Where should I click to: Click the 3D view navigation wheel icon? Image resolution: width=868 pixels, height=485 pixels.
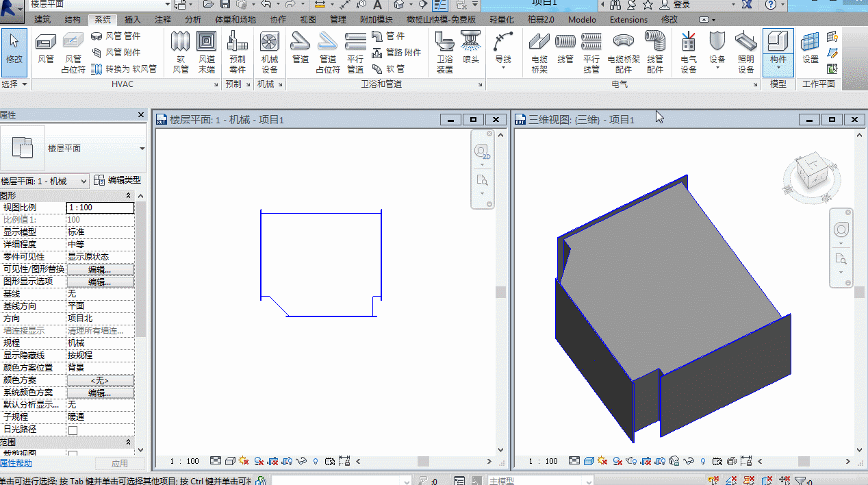[841, 229]
